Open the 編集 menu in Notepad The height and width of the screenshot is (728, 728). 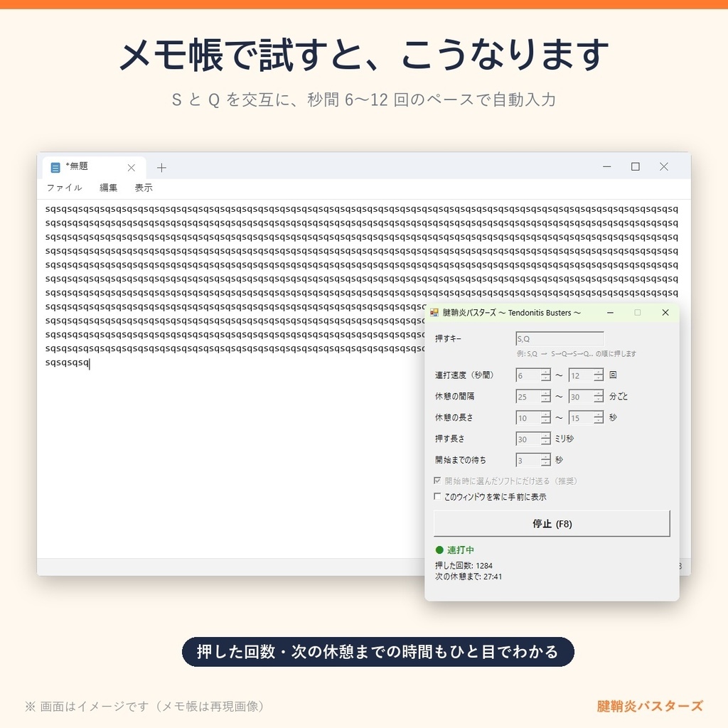point(108,188)
